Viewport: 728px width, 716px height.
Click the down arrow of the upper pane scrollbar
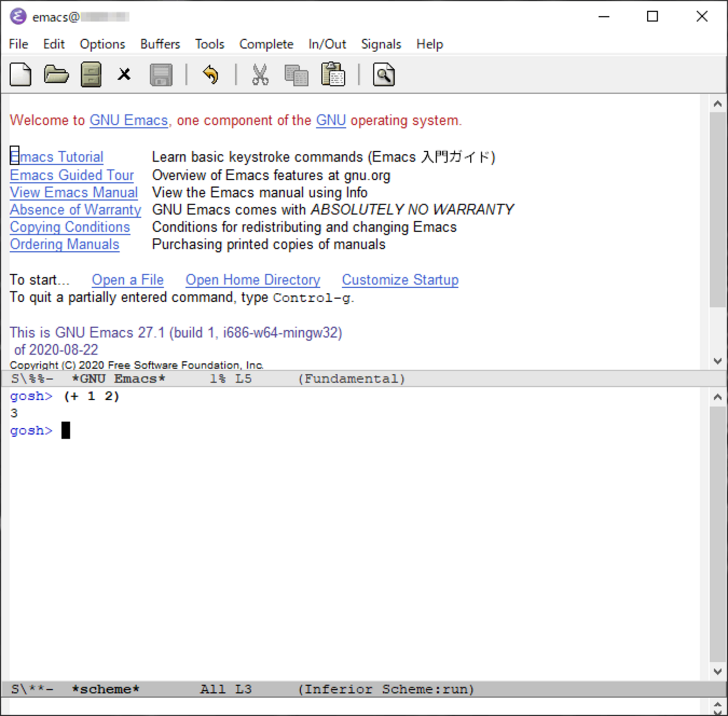tap(717, 361)
